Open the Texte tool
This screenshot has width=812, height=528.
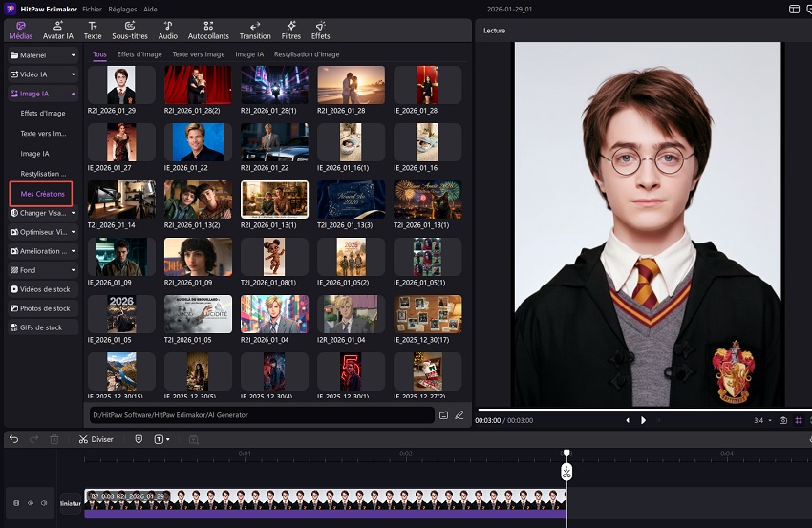coord(93,31)
